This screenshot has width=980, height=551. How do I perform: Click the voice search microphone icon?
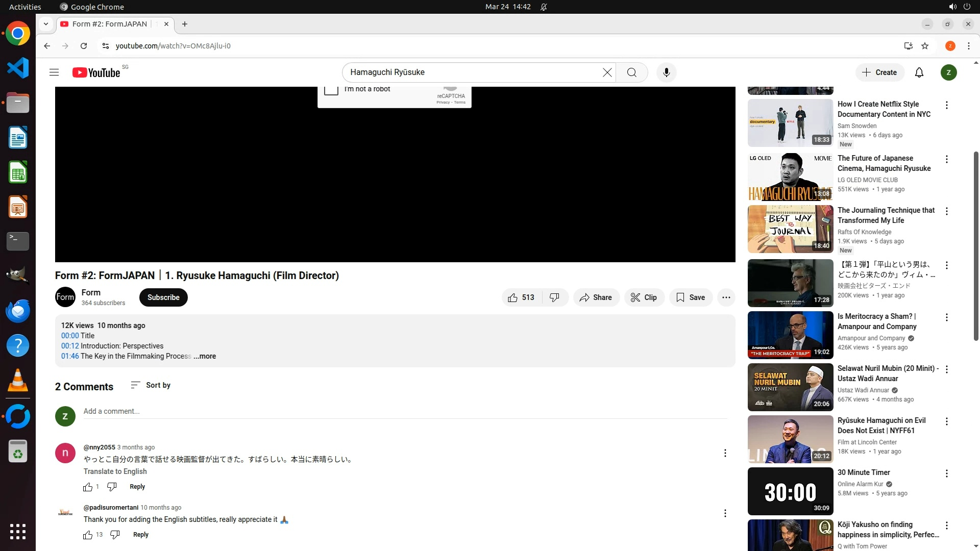pyautogui.click(x=666, y=72)
